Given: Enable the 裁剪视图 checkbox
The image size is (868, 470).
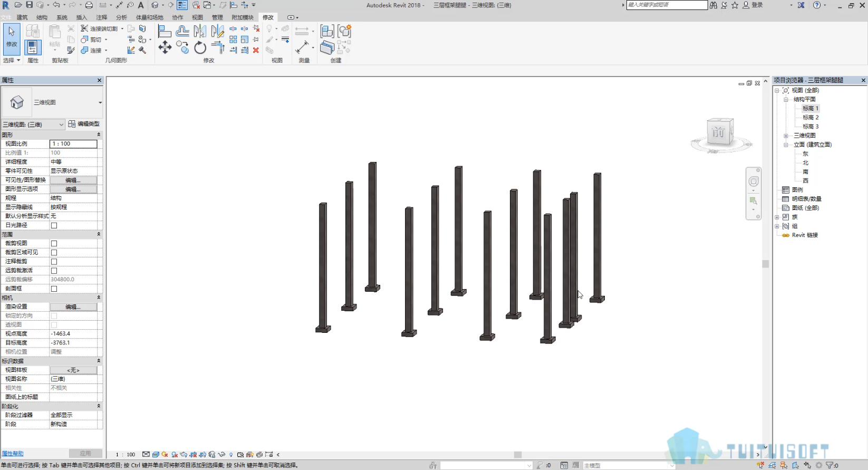Looking at the screenshot, I should click(54, 244).
